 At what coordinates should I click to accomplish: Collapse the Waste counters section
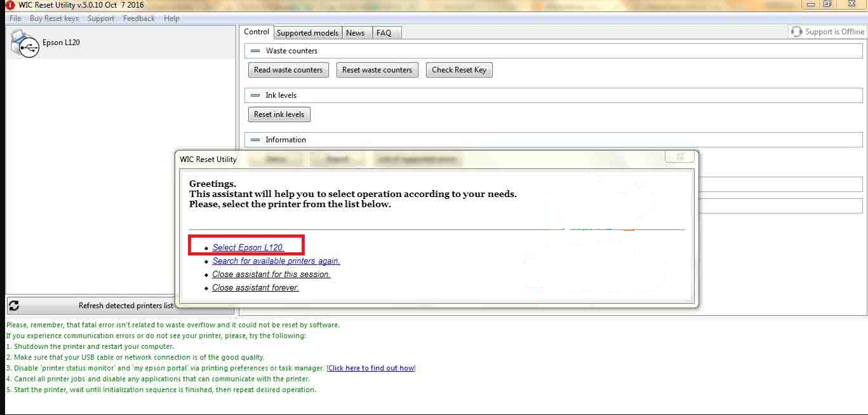coord(255,51)
